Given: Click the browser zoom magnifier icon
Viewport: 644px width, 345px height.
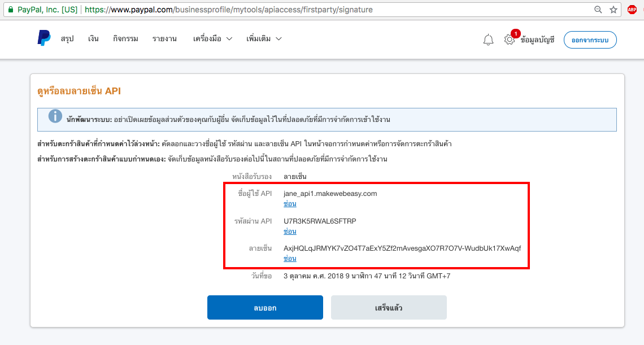Looking at the screenshot, I should point(598,10).
